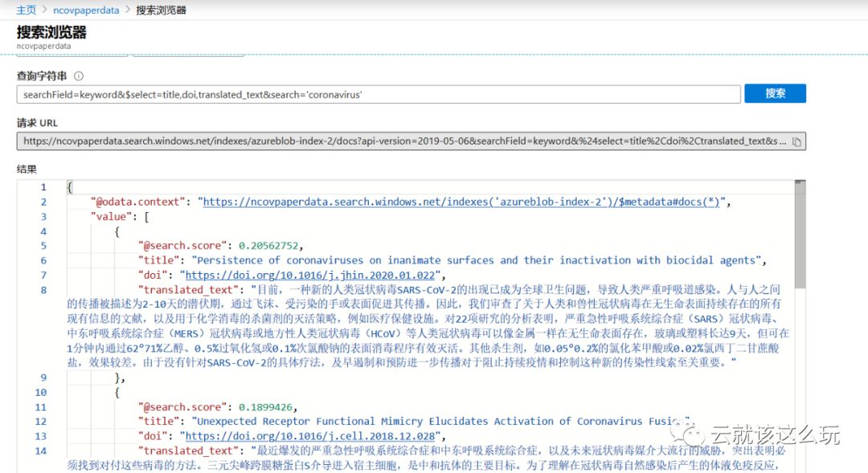Click line number 1 in results
Viewport: 868px width, 473px height.
pyautogui.click(x=43, y=187)
